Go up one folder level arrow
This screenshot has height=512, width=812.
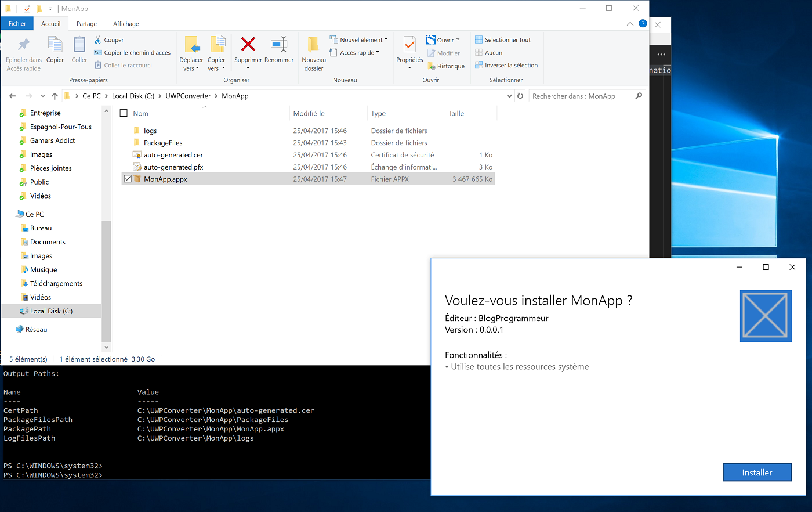[55, 96]
